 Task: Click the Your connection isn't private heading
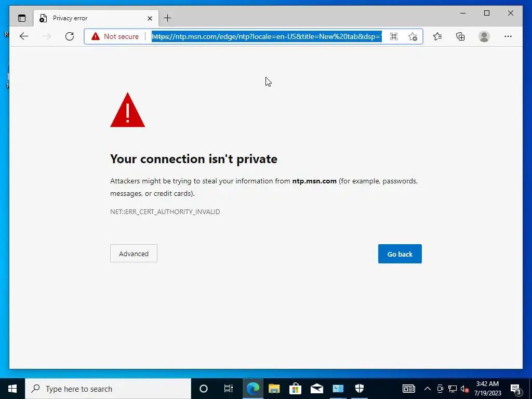[193, 159]
